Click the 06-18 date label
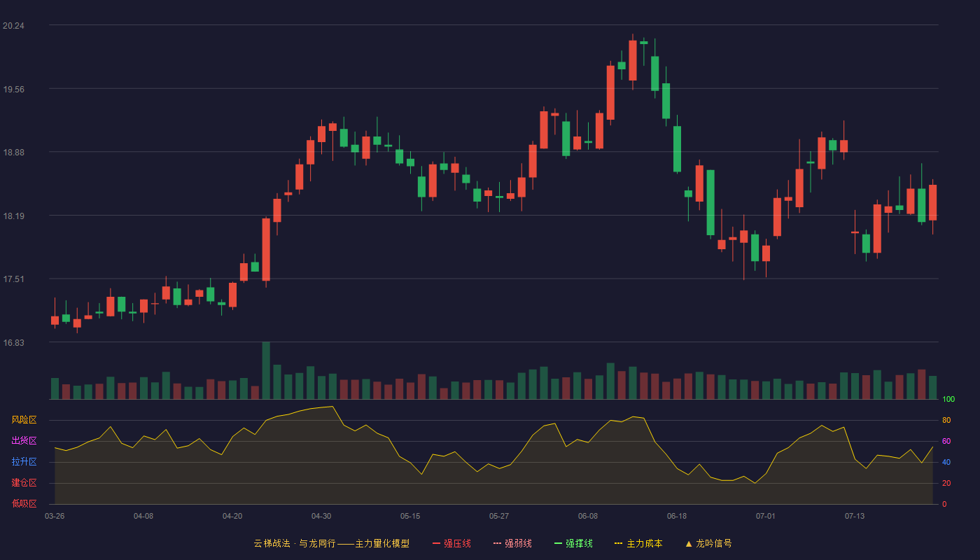The image size is (980, 560). (x=677, y=516)
